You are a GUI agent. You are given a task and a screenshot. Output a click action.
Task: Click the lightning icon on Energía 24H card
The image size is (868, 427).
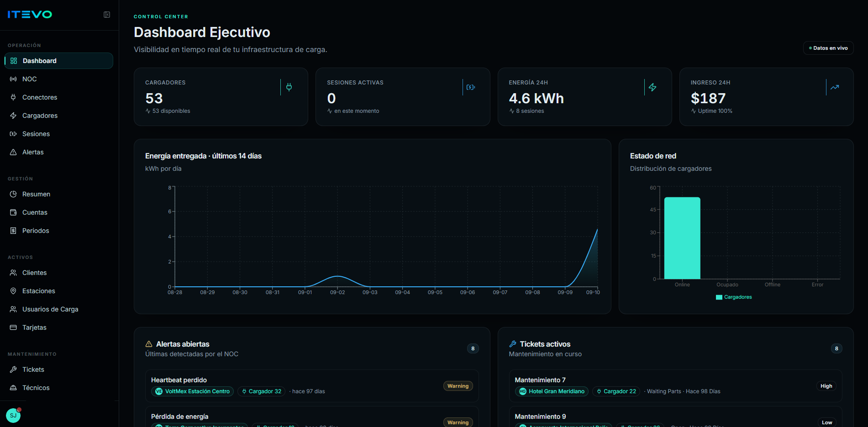pos(652,87)
